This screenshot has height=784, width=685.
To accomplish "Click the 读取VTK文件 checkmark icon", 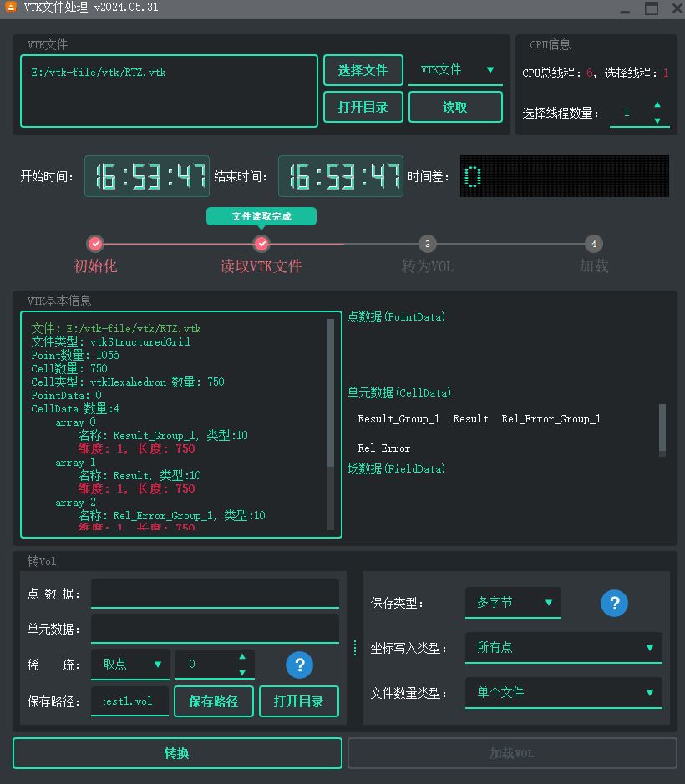I will click(261, 244).
